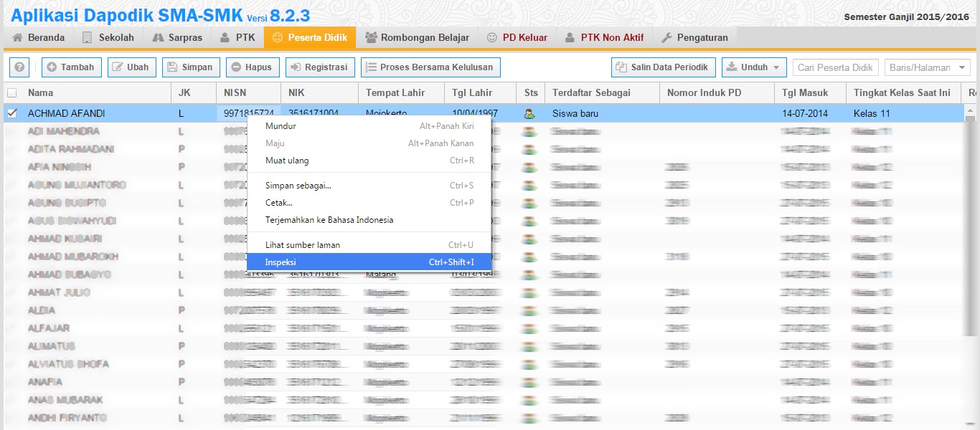Click the Sts column header
The image size is (980, 430).
[x=530, y=92]
